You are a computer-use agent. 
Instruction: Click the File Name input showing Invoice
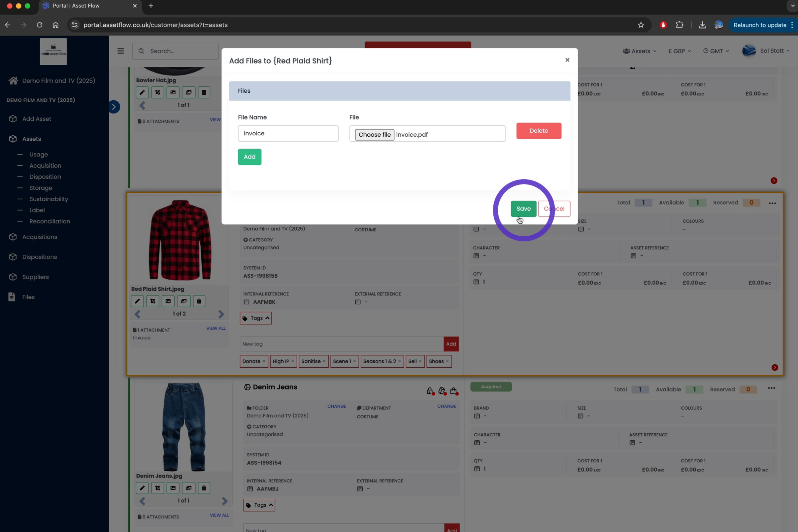click(288, 133)
